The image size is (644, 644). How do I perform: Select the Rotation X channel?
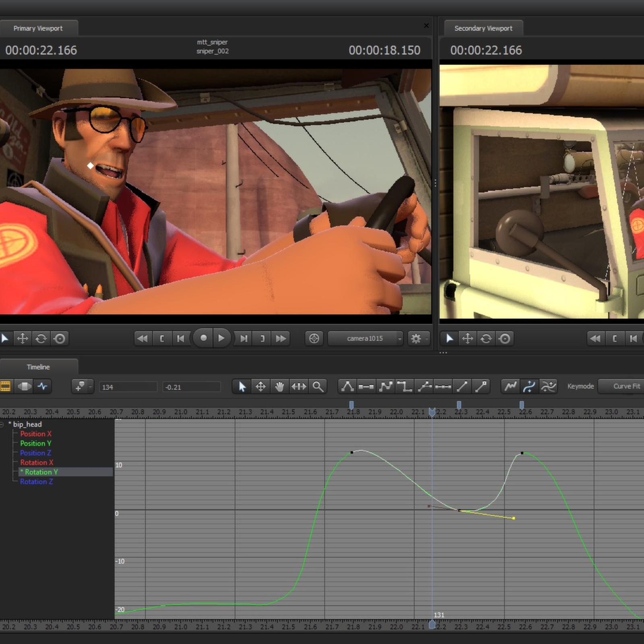[37, 462]
